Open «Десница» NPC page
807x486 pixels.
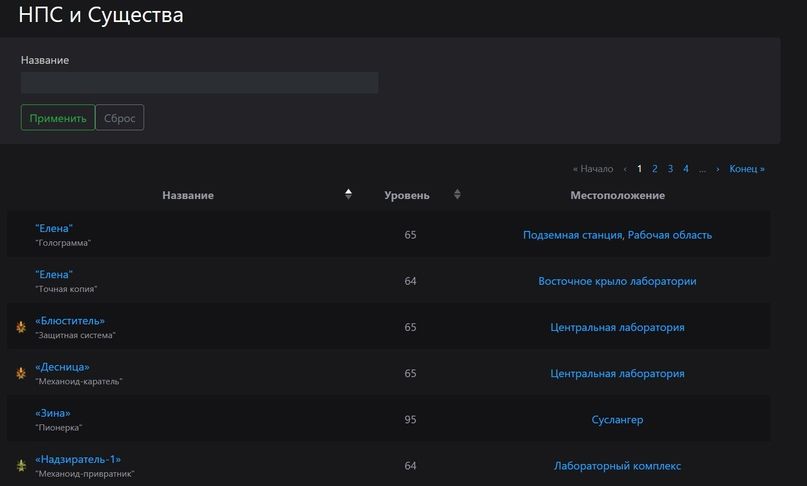click(x=62, y=367)
